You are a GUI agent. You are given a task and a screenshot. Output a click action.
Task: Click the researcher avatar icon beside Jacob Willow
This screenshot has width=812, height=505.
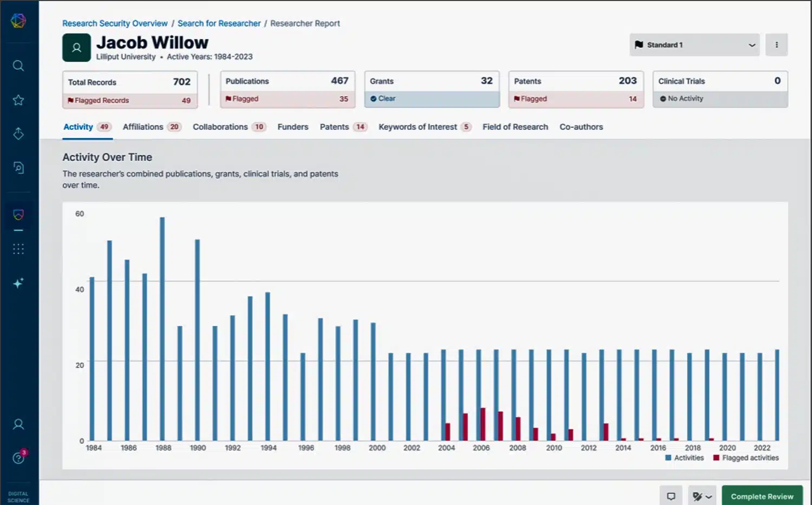[76, 48]
